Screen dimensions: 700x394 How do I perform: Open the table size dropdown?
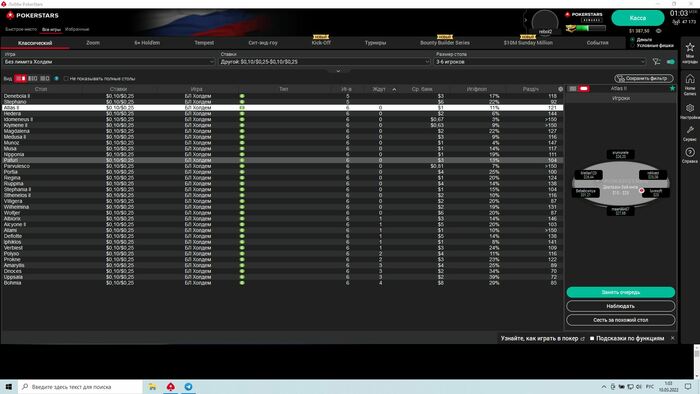[541, 62]
